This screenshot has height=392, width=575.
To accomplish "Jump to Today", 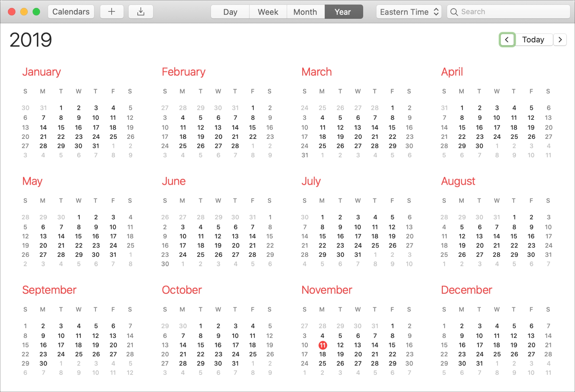I will point(533,39).
